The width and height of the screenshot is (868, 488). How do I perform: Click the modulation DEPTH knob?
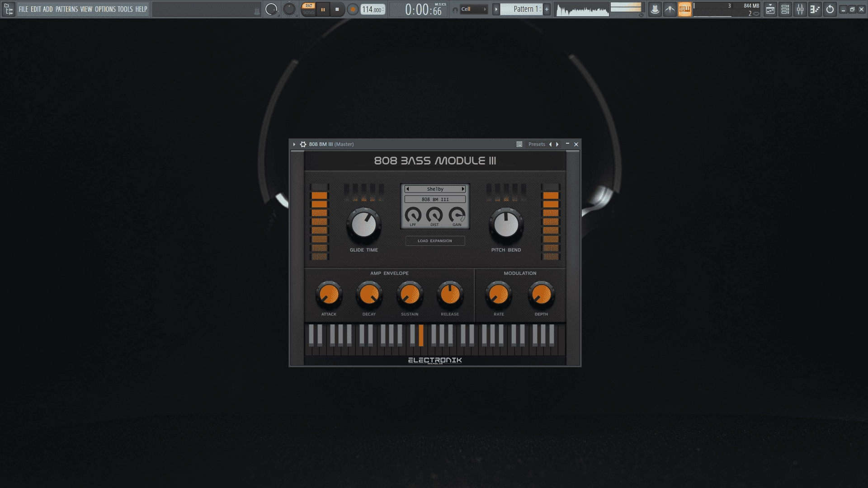pyautogui.click(x=541, y=295)
